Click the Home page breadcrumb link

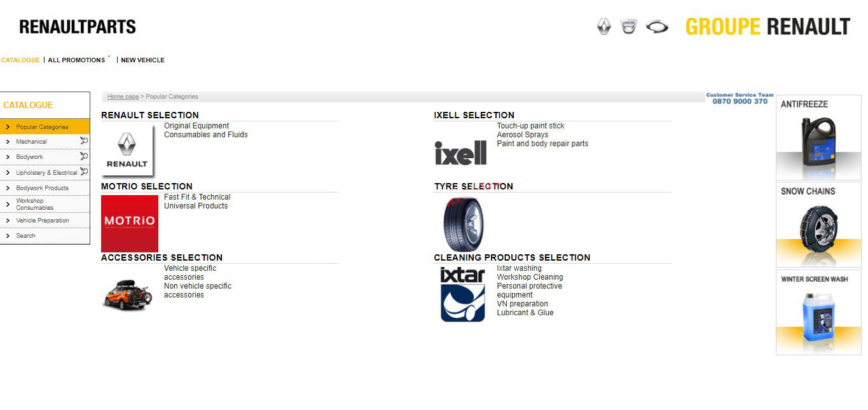(x=123, y=97)
